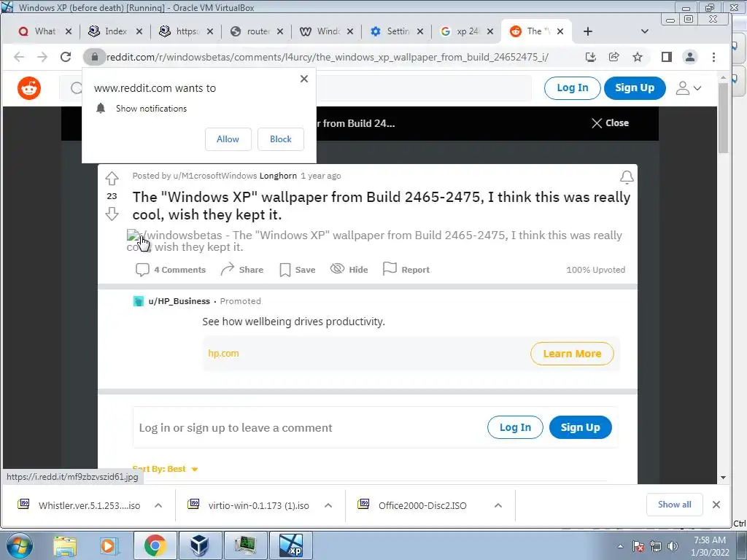747x560 pixels.
Task: Hide the post
Action: [349, 270]
